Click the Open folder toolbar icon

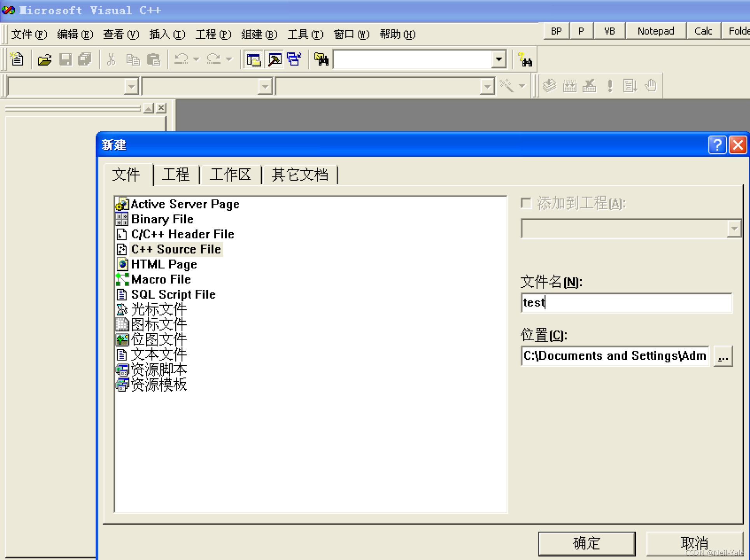tap(45, 59)
